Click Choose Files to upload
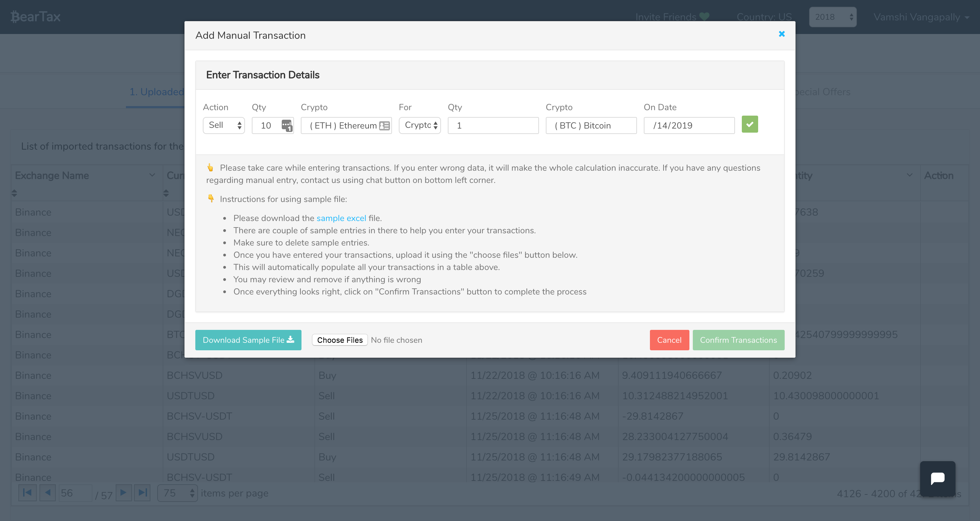This screenshot has width=980, height=521. tap(340, 340)
